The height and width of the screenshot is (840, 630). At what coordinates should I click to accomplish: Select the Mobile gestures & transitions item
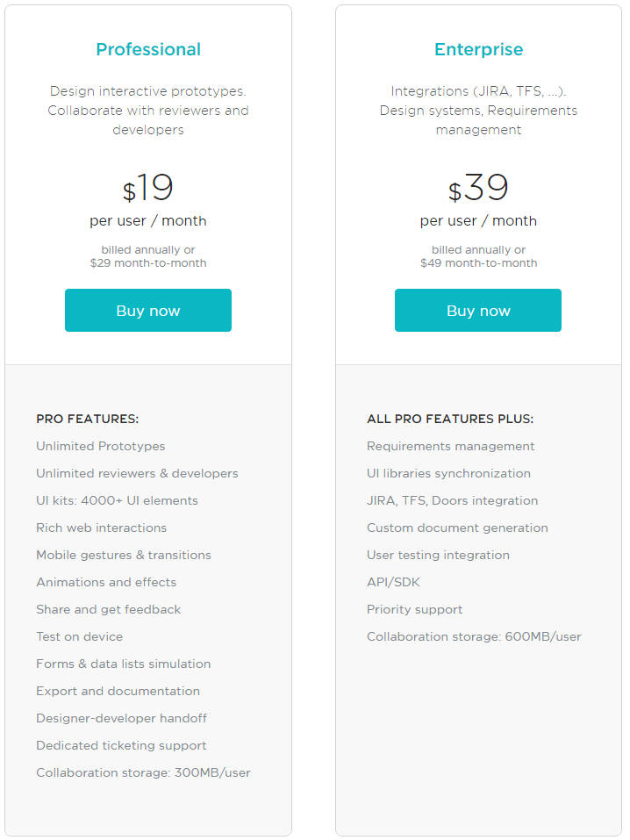coord(123,555)
